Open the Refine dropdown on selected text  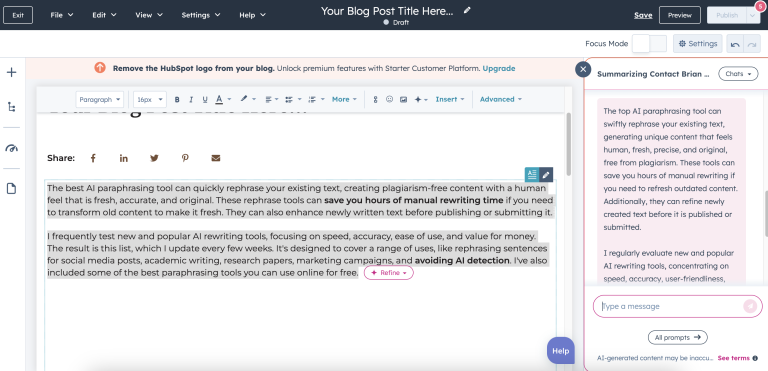pos(389,273)
